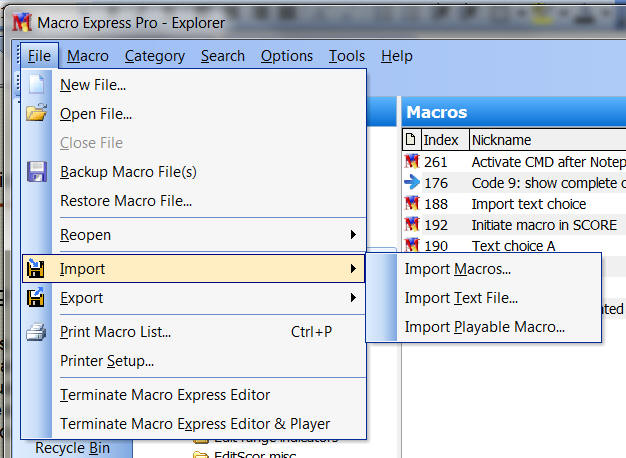
Task: Expand the Import submenu arrow
Action: point(353,269)
